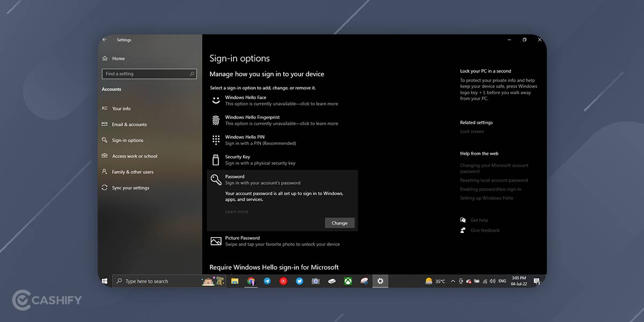Click the Get help icon

pyautogui.click(x=463, y=220)
